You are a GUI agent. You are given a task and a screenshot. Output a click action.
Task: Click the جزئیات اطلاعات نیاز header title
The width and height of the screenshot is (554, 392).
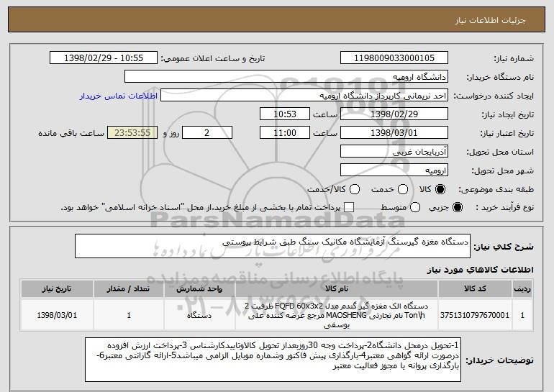pos(490,20)
